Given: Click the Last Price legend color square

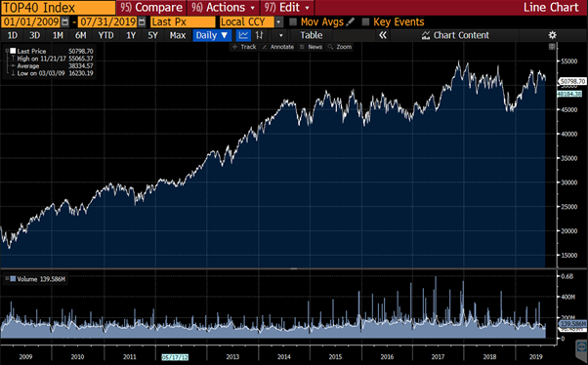Looking at the screenshot, I should [13, 51].
